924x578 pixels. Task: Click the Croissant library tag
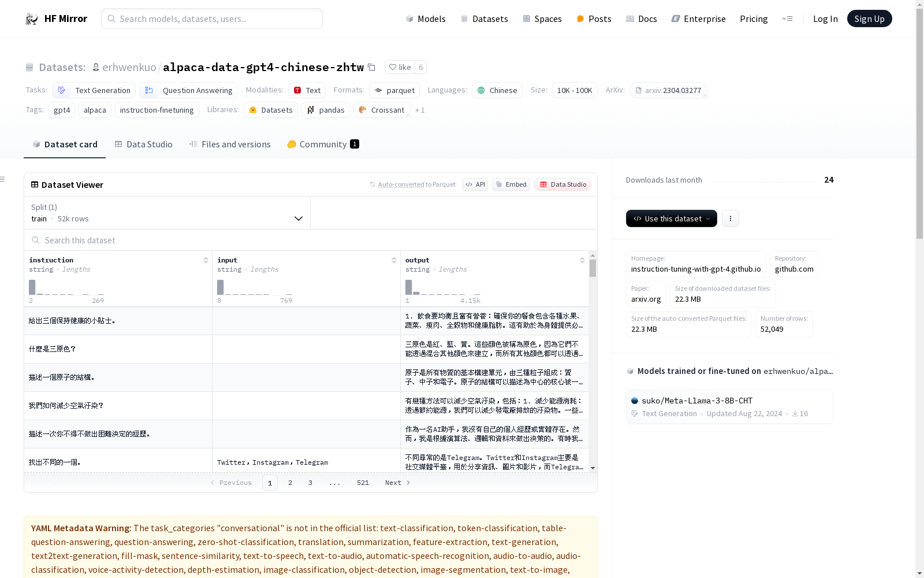tap(382, 110)
